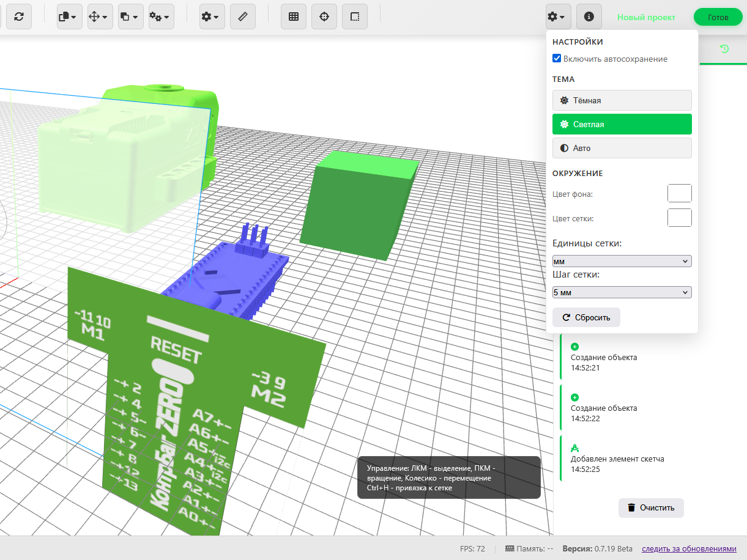Open the double-gears tool dropdown
The width and height of the screenshot is (747, 560).
(162, 17)
